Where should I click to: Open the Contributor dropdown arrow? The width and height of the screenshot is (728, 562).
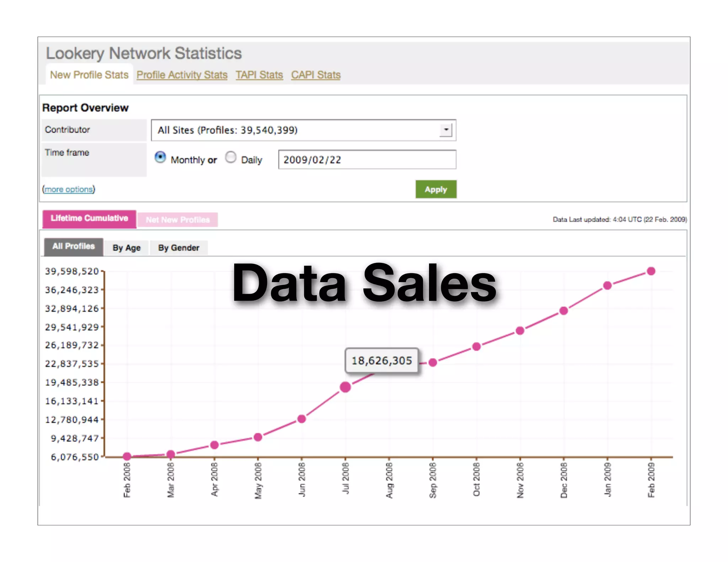pyautogui.click(x=446, y=130)
